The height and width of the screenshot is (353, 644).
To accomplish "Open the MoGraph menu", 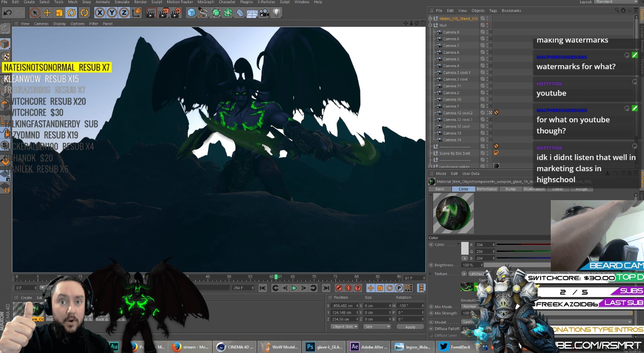I will pyautogui.click(x=206, y=2).
